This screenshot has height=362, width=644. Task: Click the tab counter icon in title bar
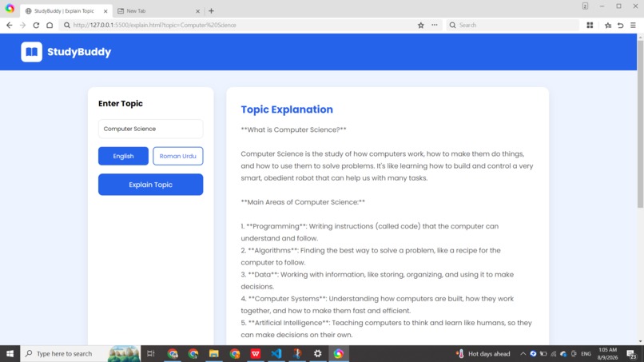[585, 6]
